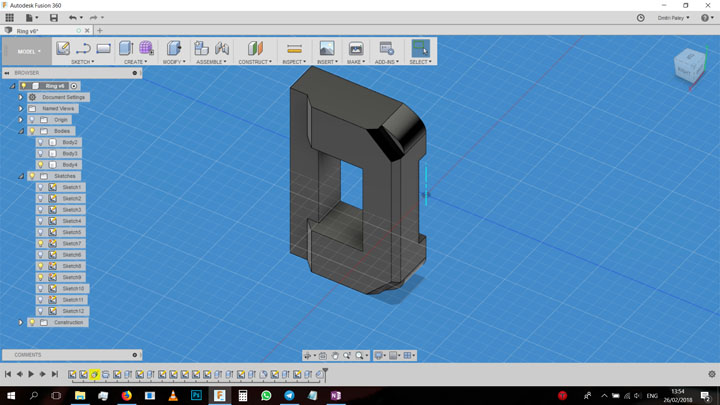Jump timeline to the end
This screenshot has height=405, width=720.
click(55, 374)
